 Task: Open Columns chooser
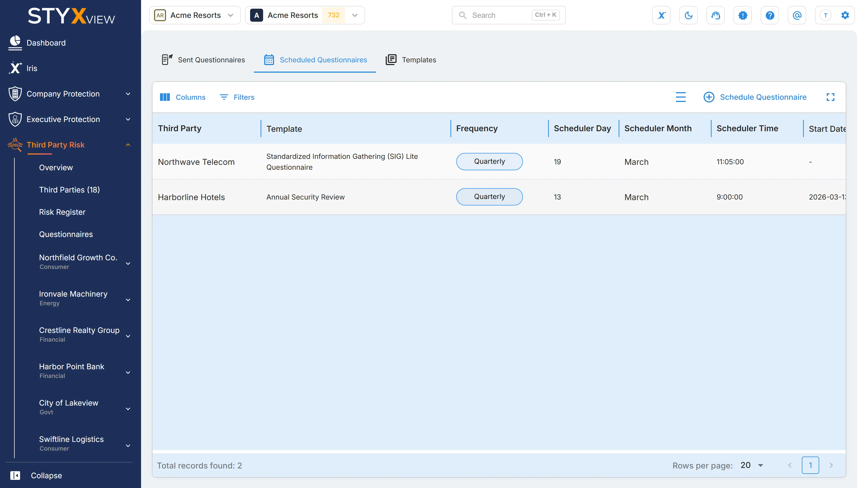[183, 97]
